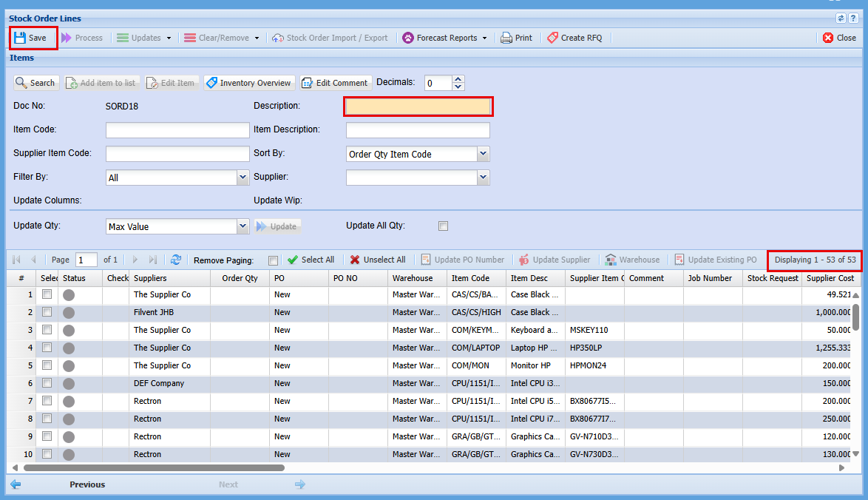Open the Filter By dropdown
This screenshot has width=868, height=500.
pos(243,178)
